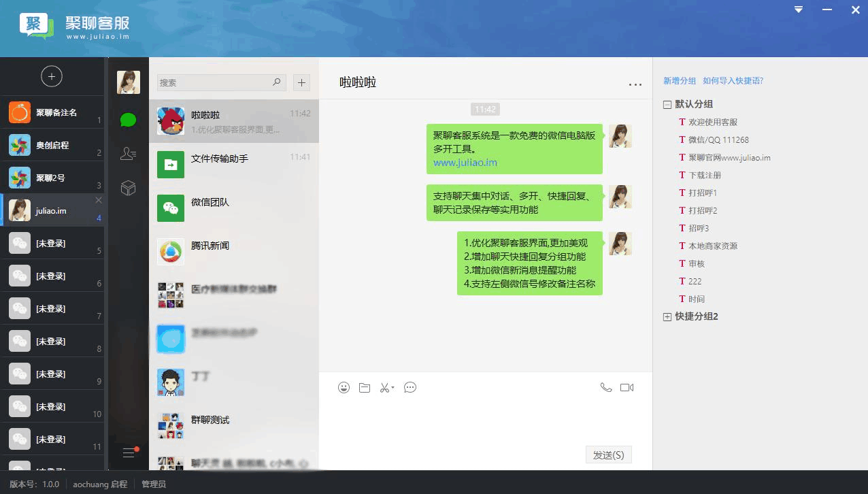The height and width of the screenshot is (494, 868).
Task: Open the chat history bubble icon
Action: [410, 388]
